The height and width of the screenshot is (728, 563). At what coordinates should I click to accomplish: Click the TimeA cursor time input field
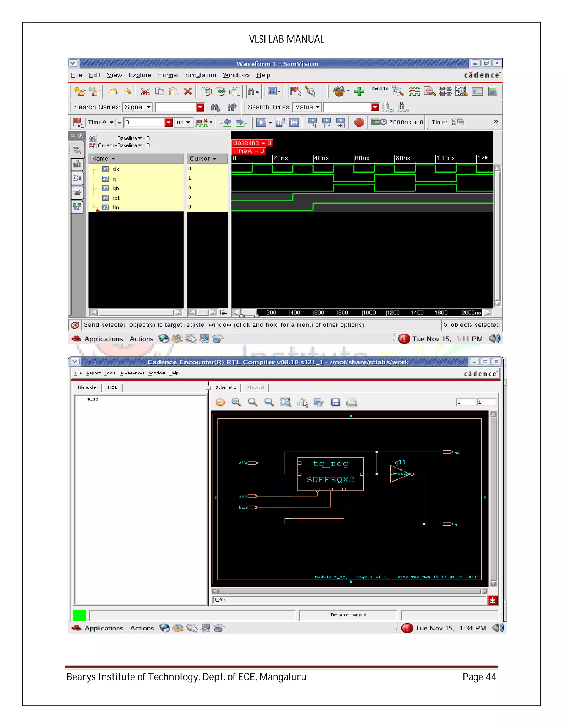pyautogui.click(x=144, y=122)
